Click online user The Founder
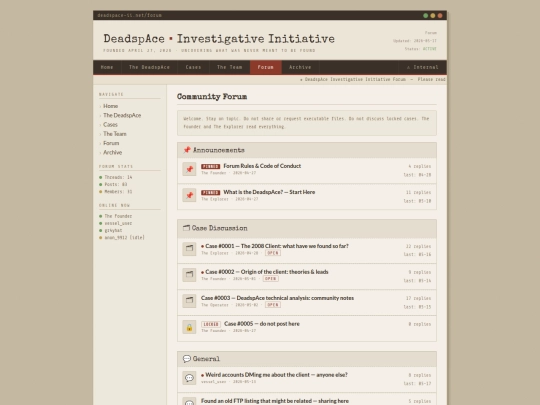 click(118, 216)
